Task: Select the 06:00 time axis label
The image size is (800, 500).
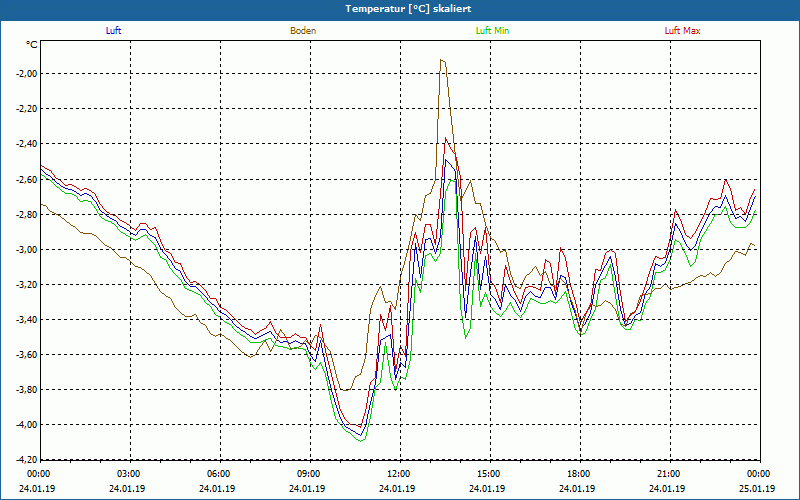Action: (220, 474)
